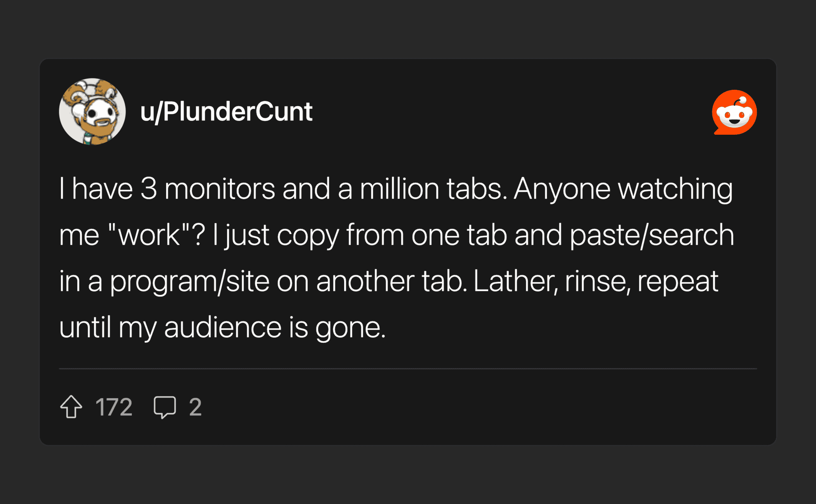Click the horizontal divider below the post
The height and width of the screenshot is (504, 816).
point(408,368)
